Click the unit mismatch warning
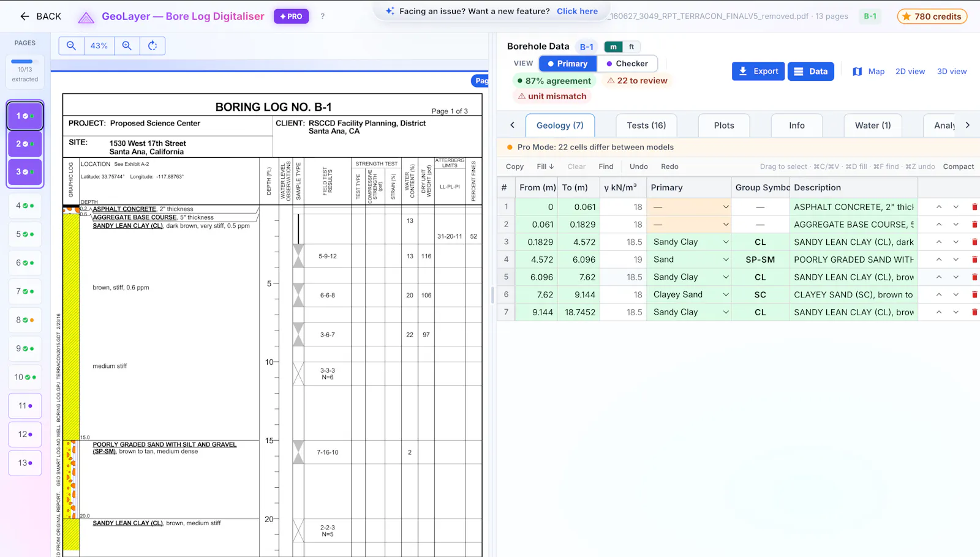 pyautogui.click(x=552, y=96)
